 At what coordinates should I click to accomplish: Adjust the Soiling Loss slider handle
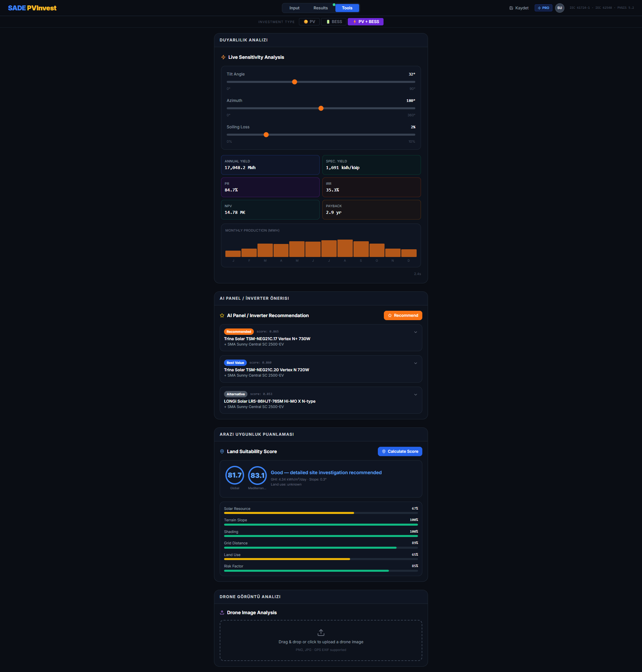coord(266,135)
